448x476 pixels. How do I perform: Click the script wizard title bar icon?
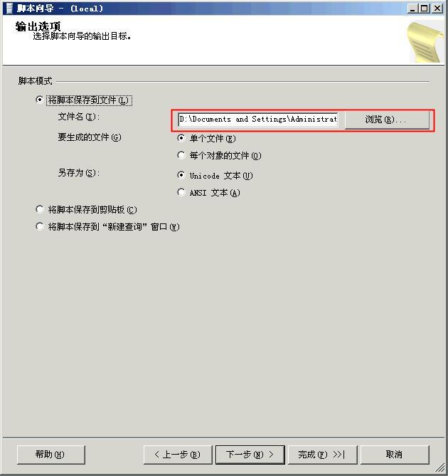(x=9, y=9)
